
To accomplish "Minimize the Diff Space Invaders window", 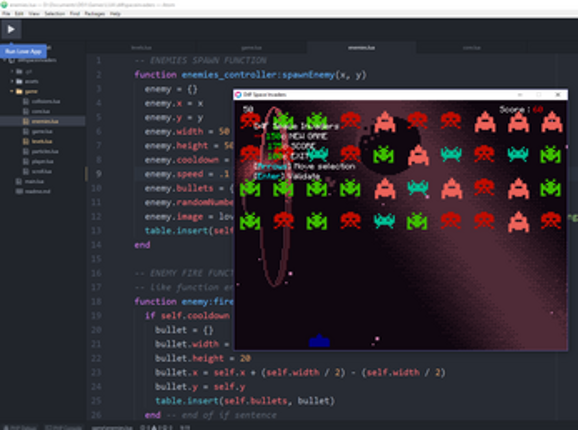I will (x=520, y=95).
